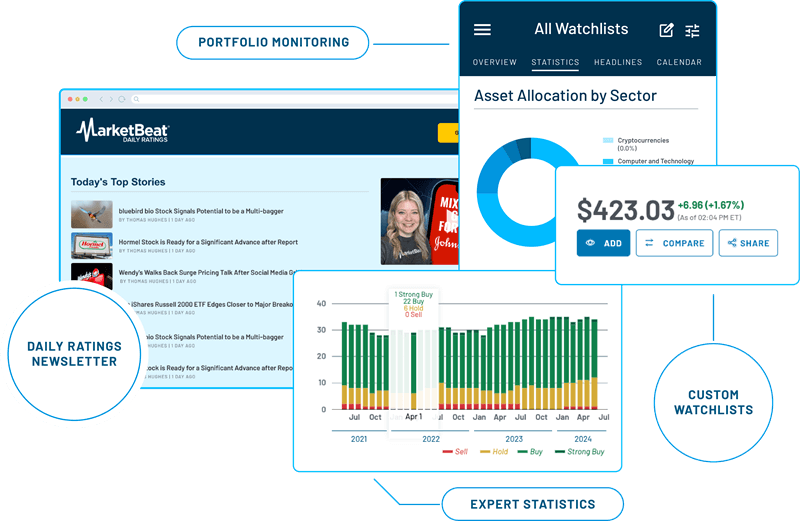The width and height of the screenshot is (800, 521).
Task: Open the Headlines tab
Action: coord(618,62)
